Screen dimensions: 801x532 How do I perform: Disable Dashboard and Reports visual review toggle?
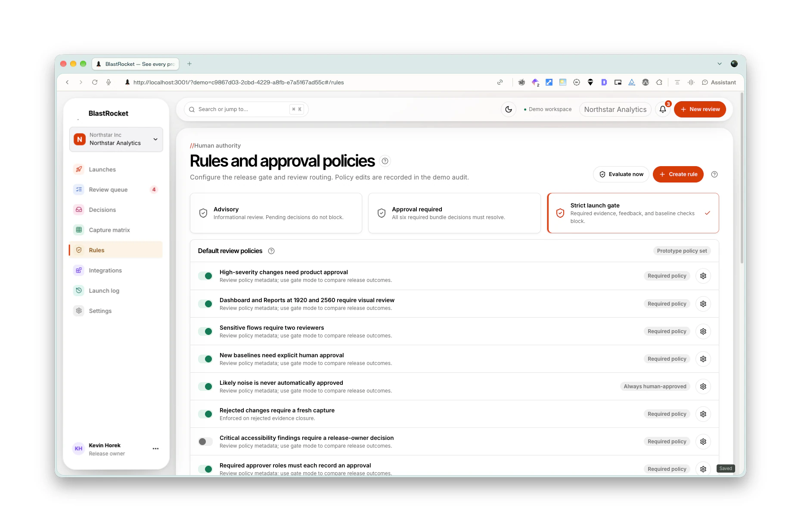pyautogui.click(x=205, y=304)
